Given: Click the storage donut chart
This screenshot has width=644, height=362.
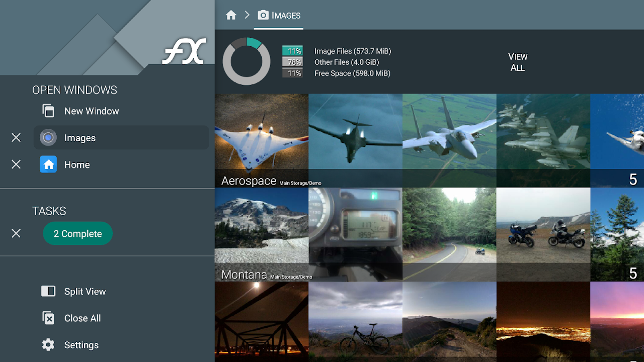Looking at the screenshot, I should [247, 60].
